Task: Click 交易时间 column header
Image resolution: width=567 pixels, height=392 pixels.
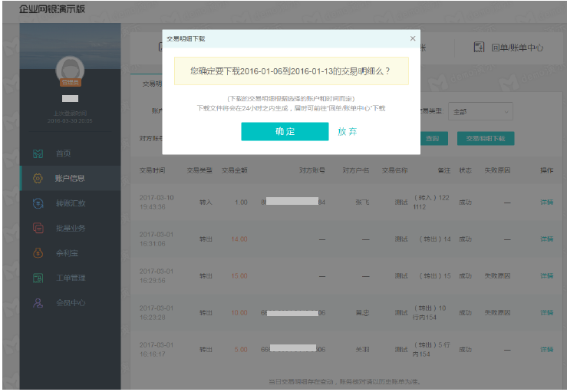Action: pos(152,170)
